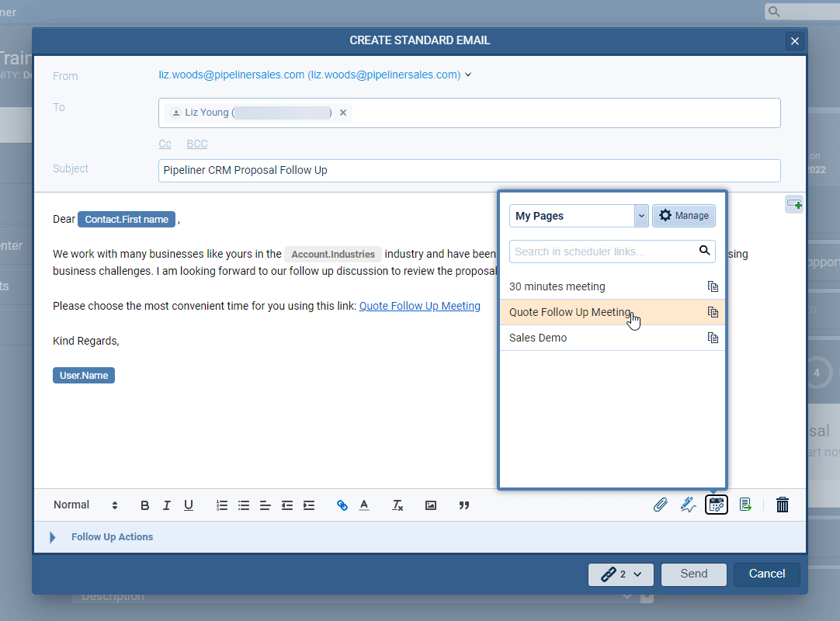
Task: Expand the Follow Up Actions section
Action: pyautogui.click(x=53, y=537)
